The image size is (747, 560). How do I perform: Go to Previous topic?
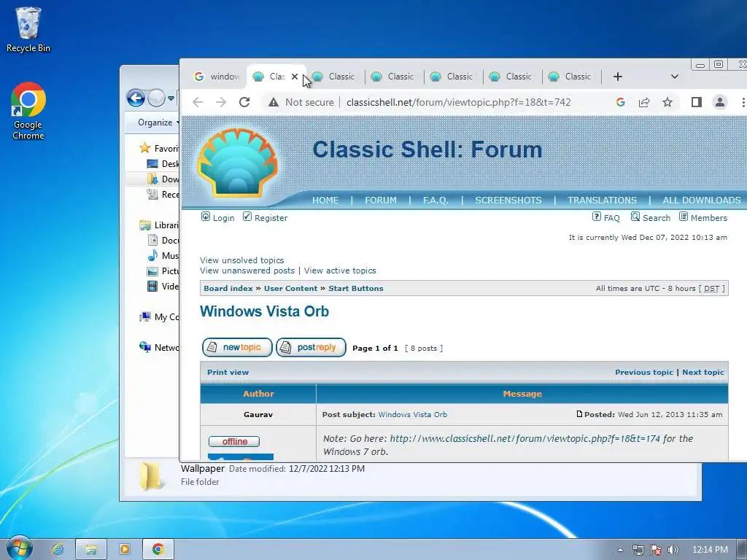(x=644, y=373)
